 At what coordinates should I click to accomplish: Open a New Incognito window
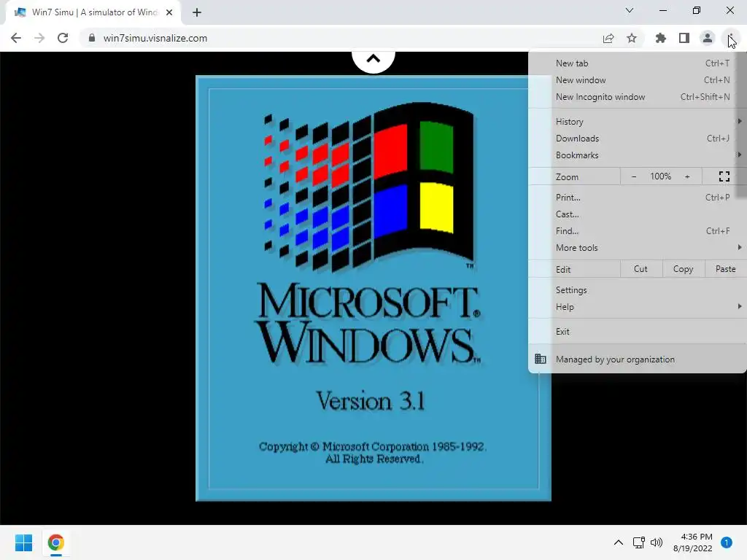tap(638, 97)
